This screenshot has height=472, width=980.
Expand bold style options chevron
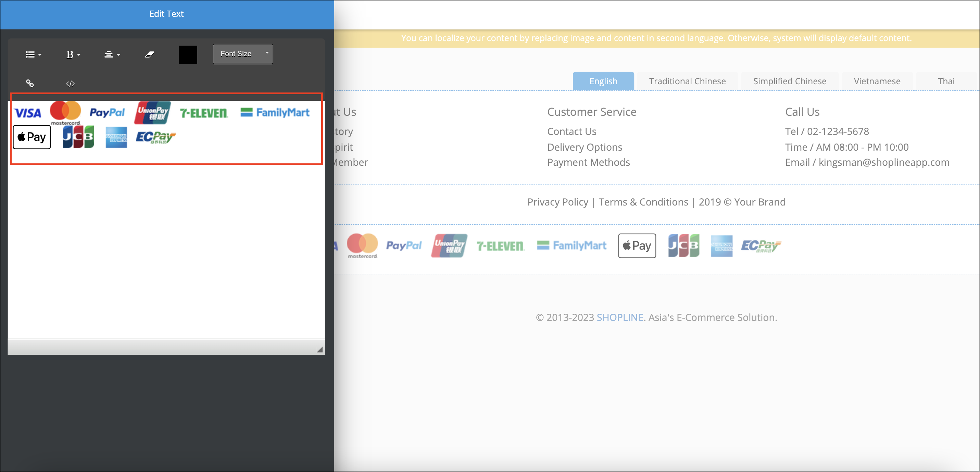coord(78,53)
